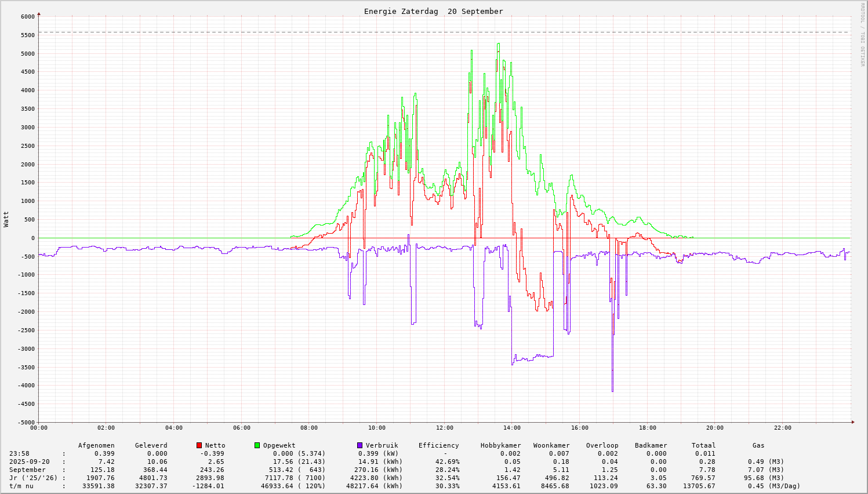Select the Woonkamer column header
The width and height of the screenshot is (868, 494).
[x=551, y=445]
